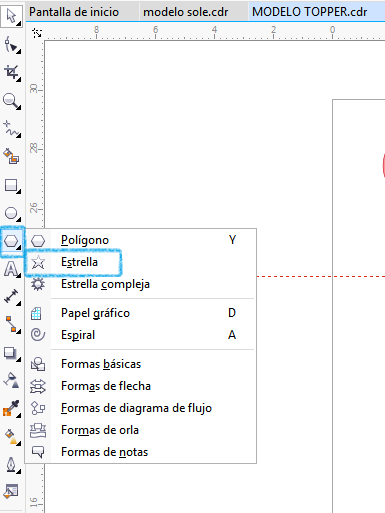Select the Outline pen tool
This screenshot has width=385, height=513.
tap(12, 464)
